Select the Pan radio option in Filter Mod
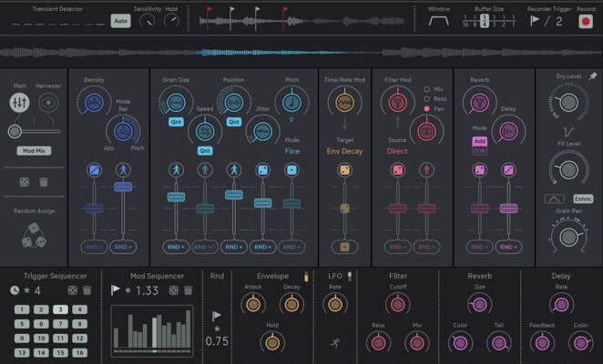The height and width of the screenshot is (364, 603). pos(427,108)
